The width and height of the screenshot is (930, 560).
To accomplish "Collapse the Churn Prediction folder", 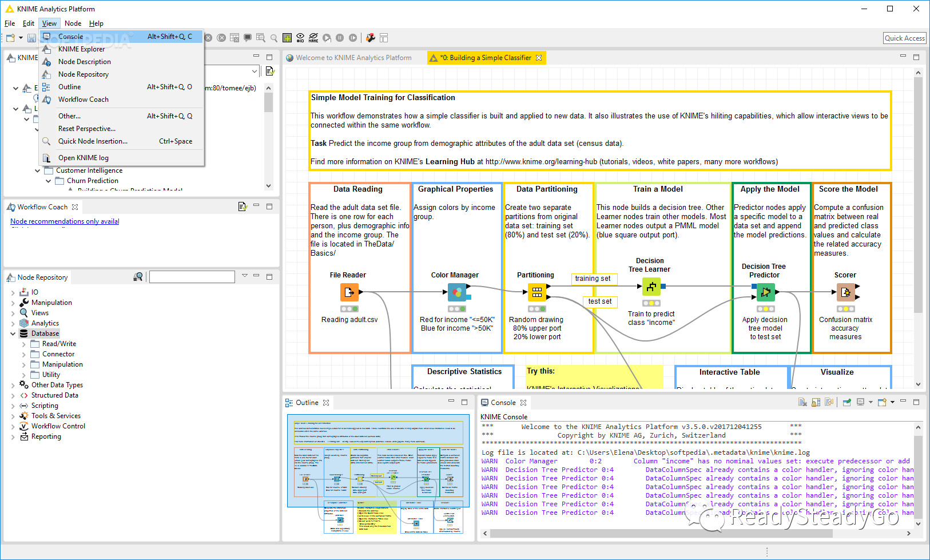I will coord(49,181).
